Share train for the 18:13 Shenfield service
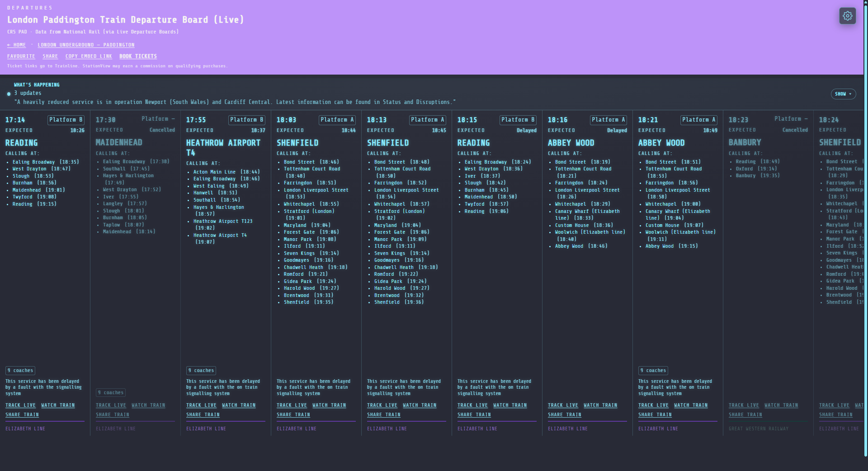868x471 pixels. click(x=384, y=414)
